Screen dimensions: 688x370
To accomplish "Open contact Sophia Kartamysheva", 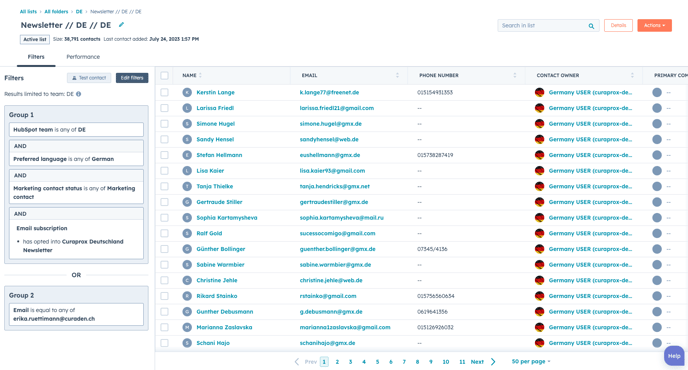I will tap(227, 218).
